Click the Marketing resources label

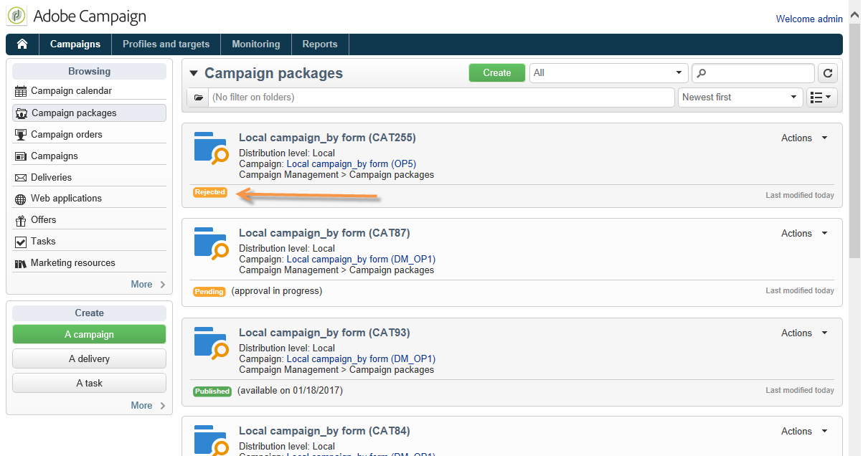[72, 263]
